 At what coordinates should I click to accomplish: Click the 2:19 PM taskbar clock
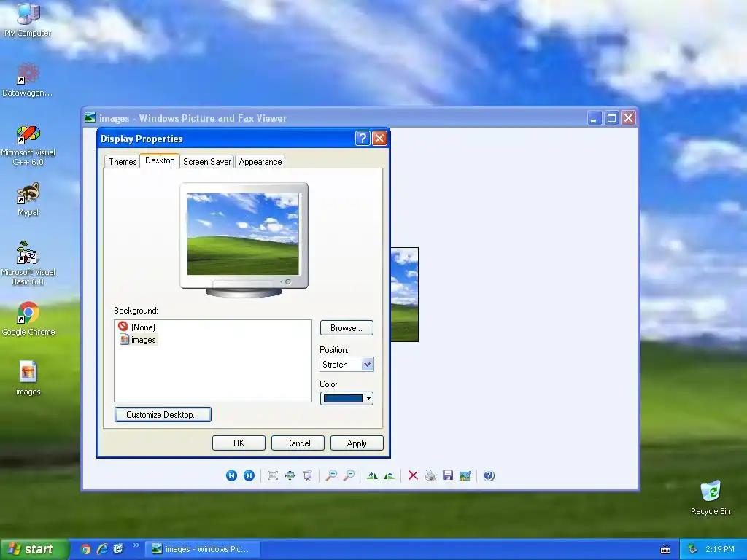(720, 549)
